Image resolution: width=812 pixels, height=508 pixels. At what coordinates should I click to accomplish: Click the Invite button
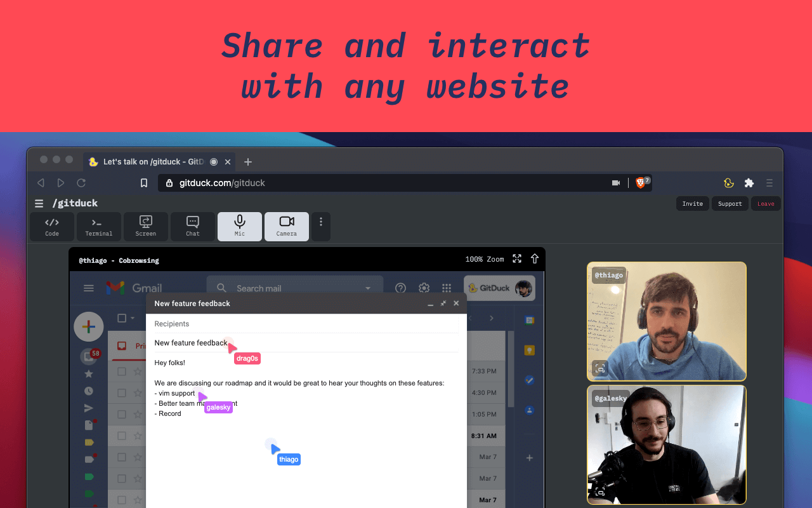click(692, 203)
